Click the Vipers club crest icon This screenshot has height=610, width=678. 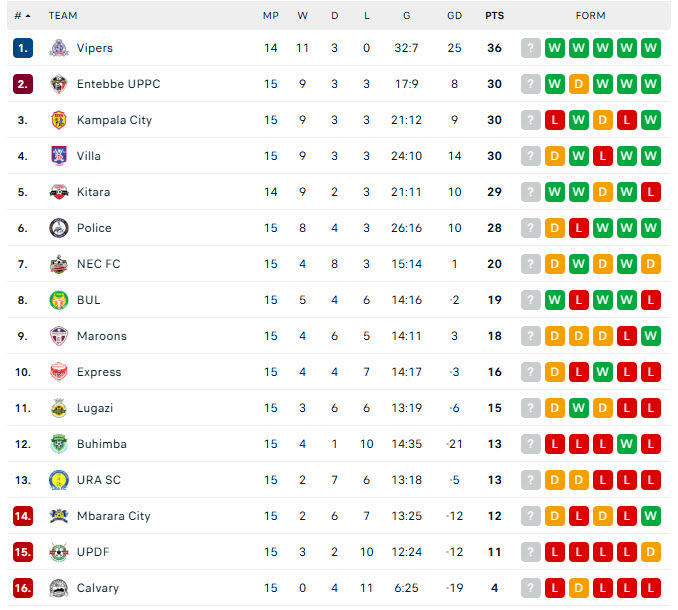coord(58,48)
